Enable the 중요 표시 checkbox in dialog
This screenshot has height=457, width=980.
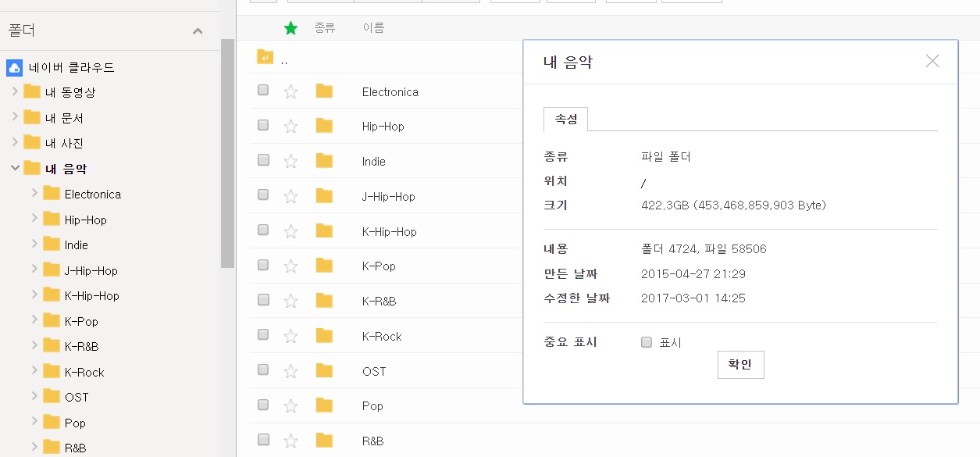pos(646,342)
